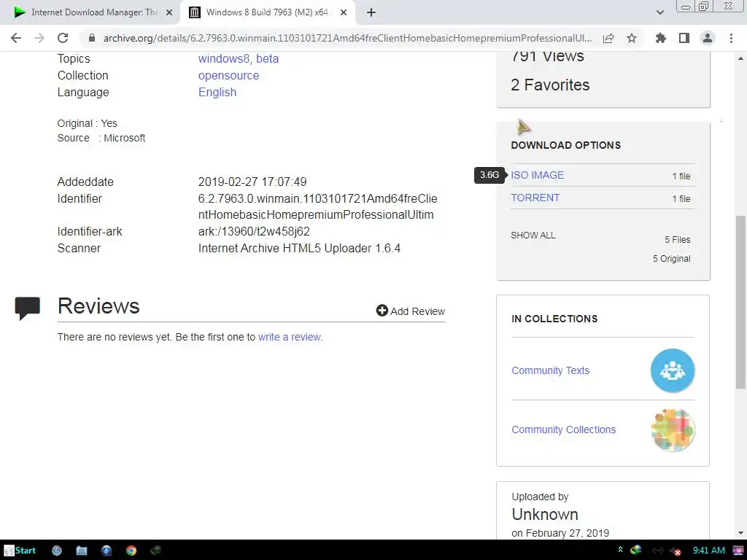Open a new tab with the plus button
The image size is (747, 560).
pyautogui.click(x=371, y=12)
